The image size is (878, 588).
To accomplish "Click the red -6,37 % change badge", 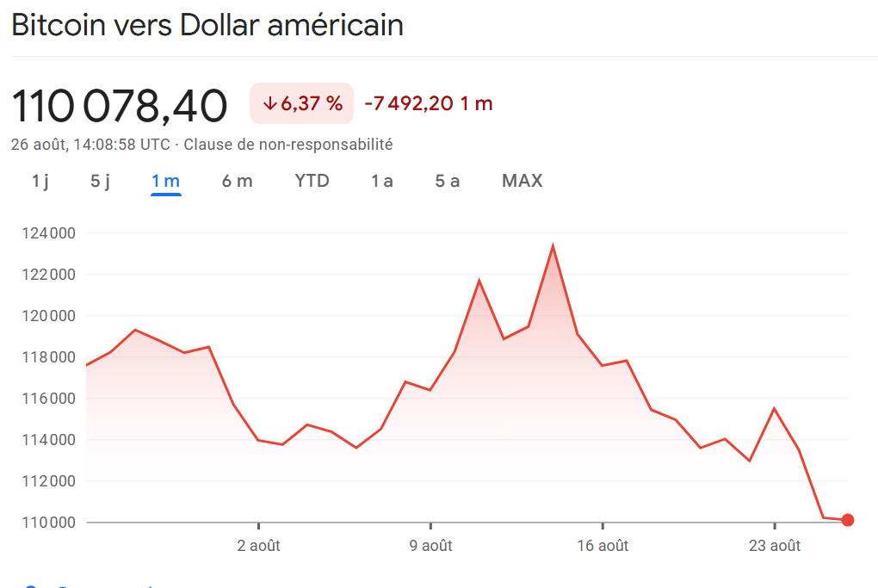I will [301, 102].
